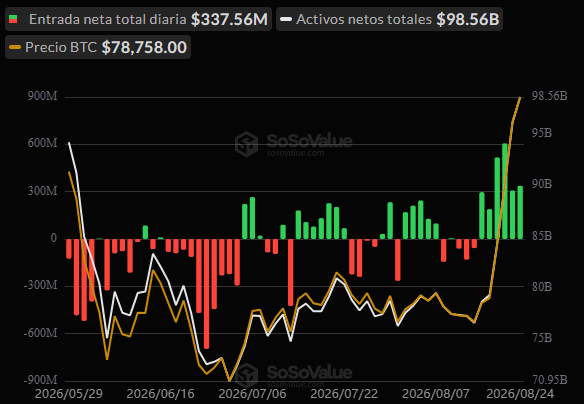Viewport: 584px width, 404px height.
Task: Click the 75B right axis label
Action: coord(542,338)
